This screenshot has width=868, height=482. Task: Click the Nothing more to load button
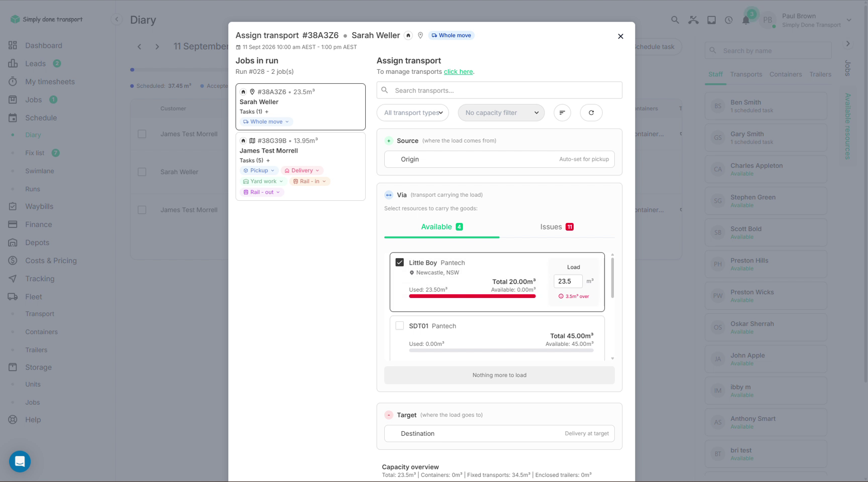pos(499,375)
